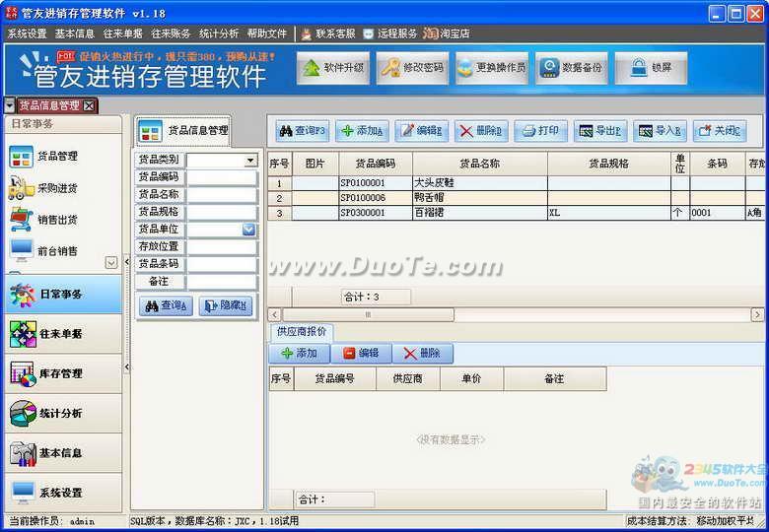
Task: Open the 联系客服 customer service item
Action: point(328,33)
